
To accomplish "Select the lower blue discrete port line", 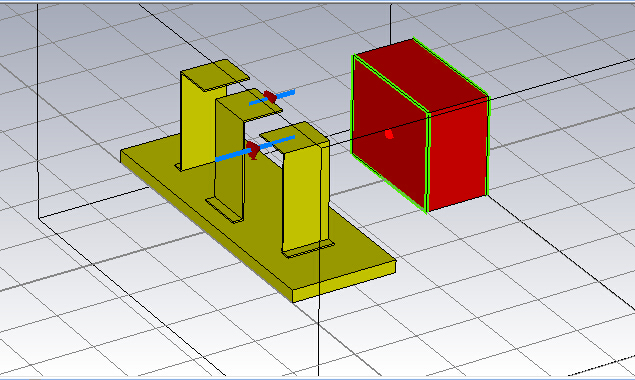I will pyautogui.click(x=255, y=149).
